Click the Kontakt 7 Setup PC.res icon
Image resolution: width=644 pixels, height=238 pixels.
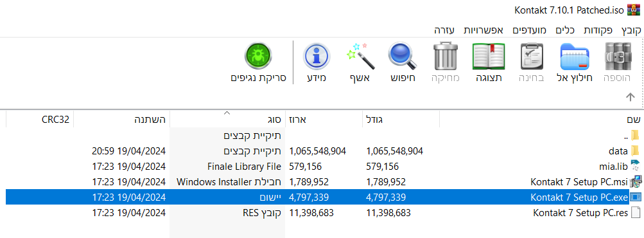click(636, 212)
